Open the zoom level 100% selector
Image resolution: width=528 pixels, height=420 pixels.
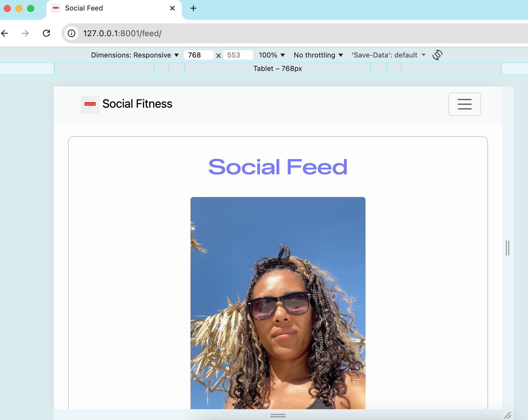271,55
